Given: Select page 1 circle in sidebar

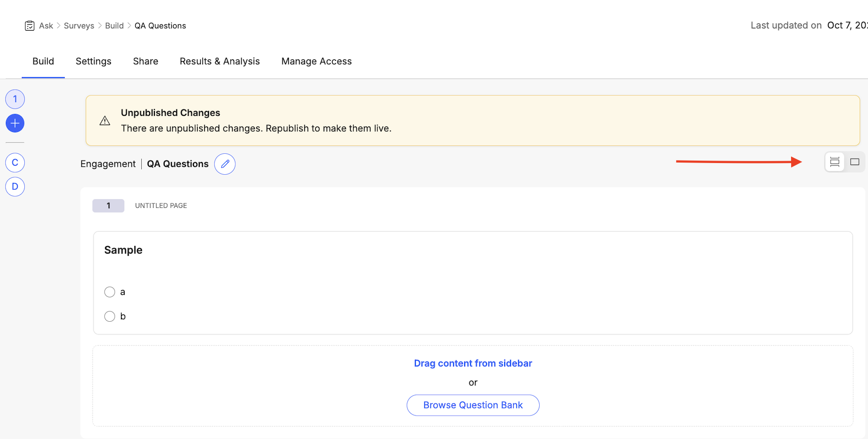Looking at the screenshot, I should point(15,99).
